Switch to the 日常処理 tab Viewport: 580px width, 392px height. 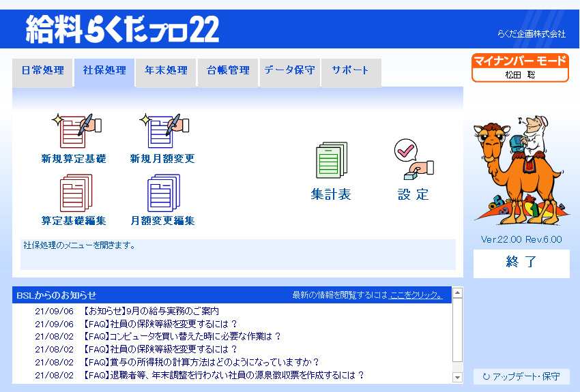42,72
